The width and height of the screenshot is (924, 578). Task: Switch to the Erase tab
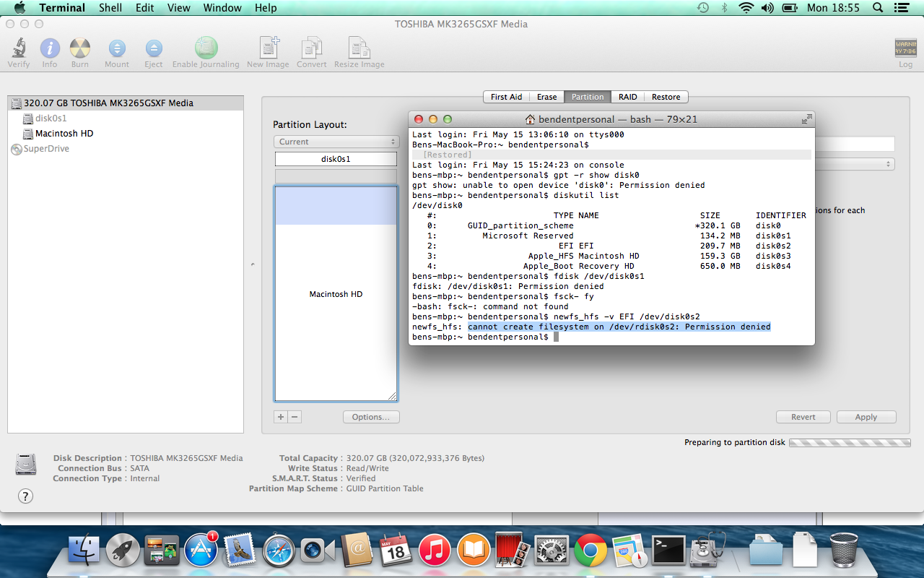pos(546,97)
